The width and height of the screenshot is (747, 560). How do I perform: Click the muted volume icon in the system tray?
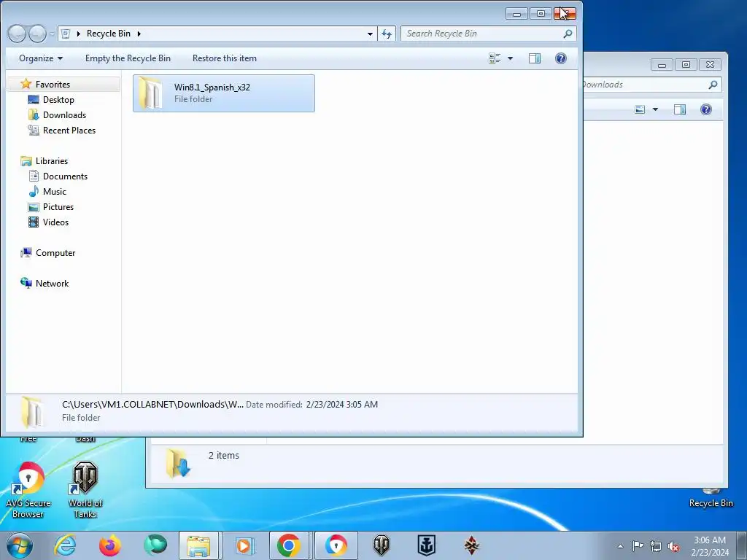(673, 547)
